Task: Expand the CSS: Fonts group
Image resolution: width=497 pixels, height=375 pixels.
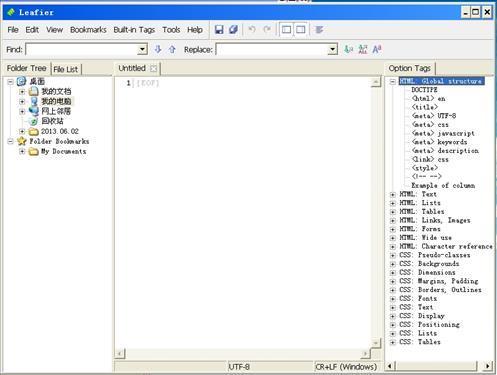Action: tap(393, 299)
